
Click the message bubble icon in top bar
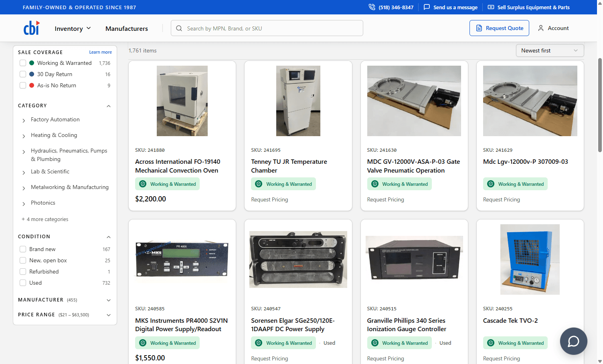click(427, 7)
